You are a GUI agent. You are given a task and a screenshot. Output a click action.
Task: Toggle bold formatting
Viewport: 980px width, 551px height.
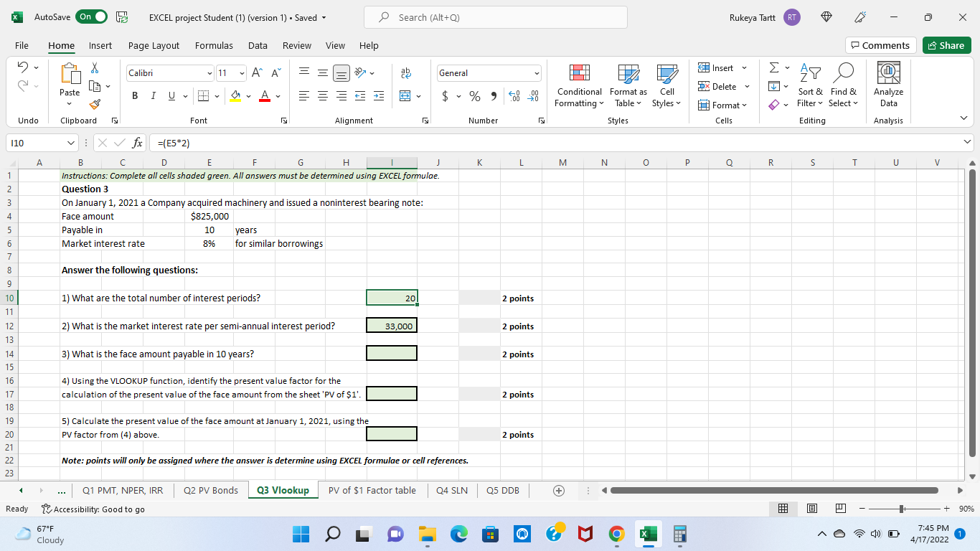pos(134,95)
